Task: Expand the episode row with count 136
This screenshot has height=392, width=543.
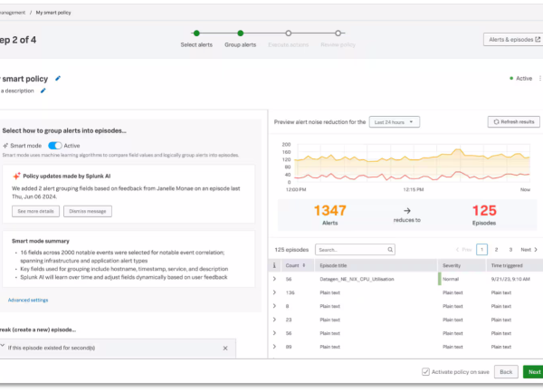Action: point(274,292)
